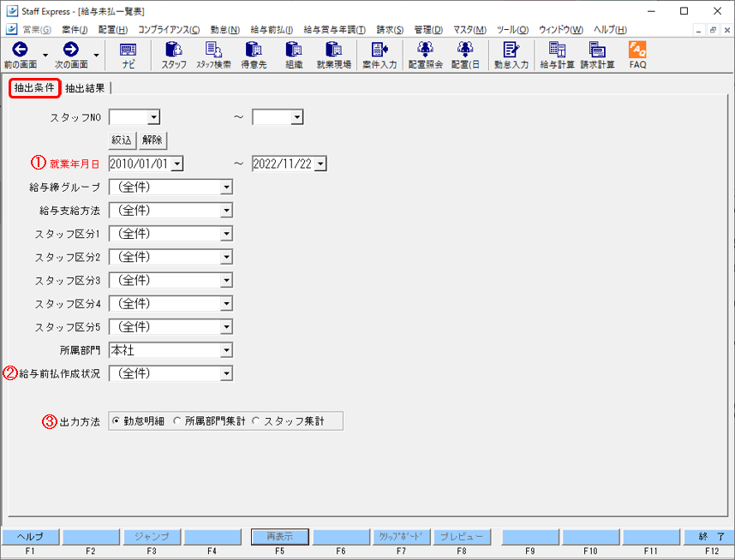Open the コンプライアンス(C) menu
Image resolution: width=735 pixels, height=560 pixels.
168,29
